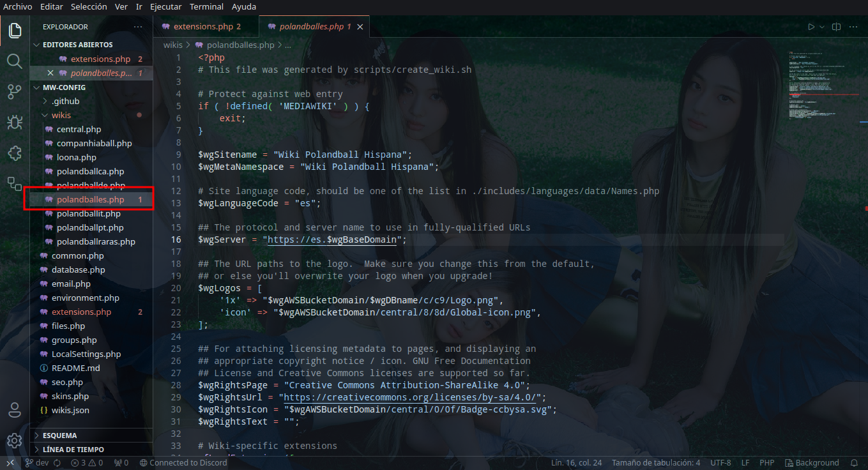Open notifications bell in status bar
This screenshot has width=868, height=470.
click(854, 463)
